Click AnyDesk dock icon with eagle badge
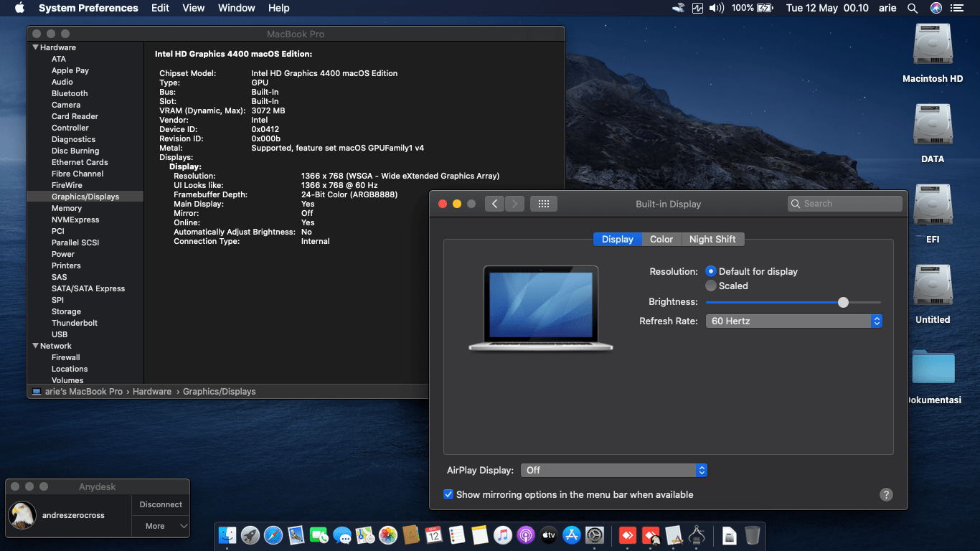 click(651, 535)
